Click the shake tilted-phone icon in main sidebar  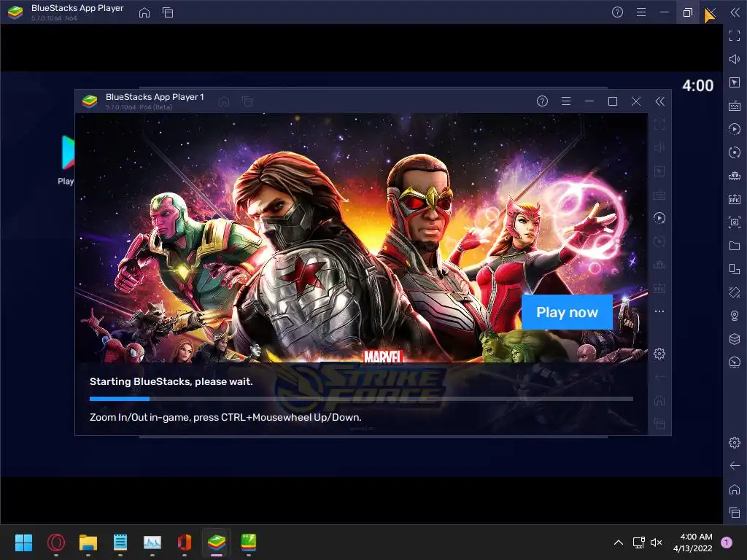[x=734, y=292]
